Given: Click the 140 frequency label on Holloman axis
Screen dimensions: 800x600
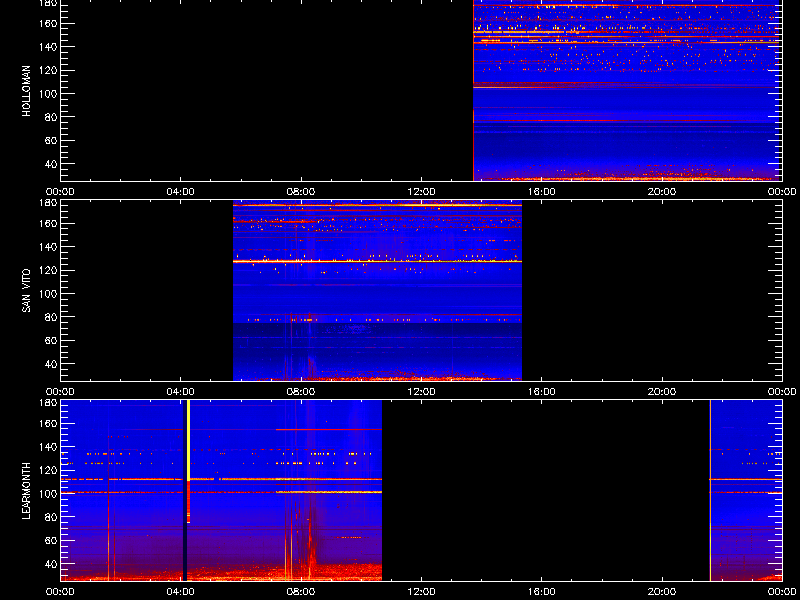Looking at the screenshot, I should click(48, 47).
